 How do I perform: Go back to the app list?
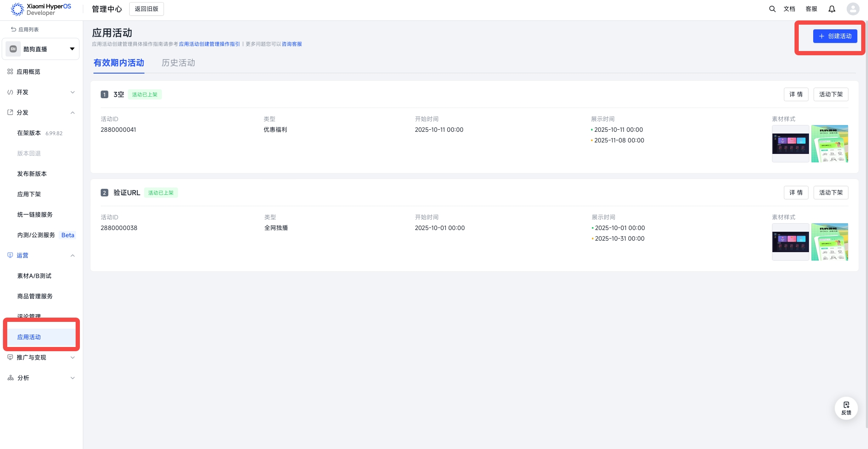pyautogui.click(x=25, y=29)
